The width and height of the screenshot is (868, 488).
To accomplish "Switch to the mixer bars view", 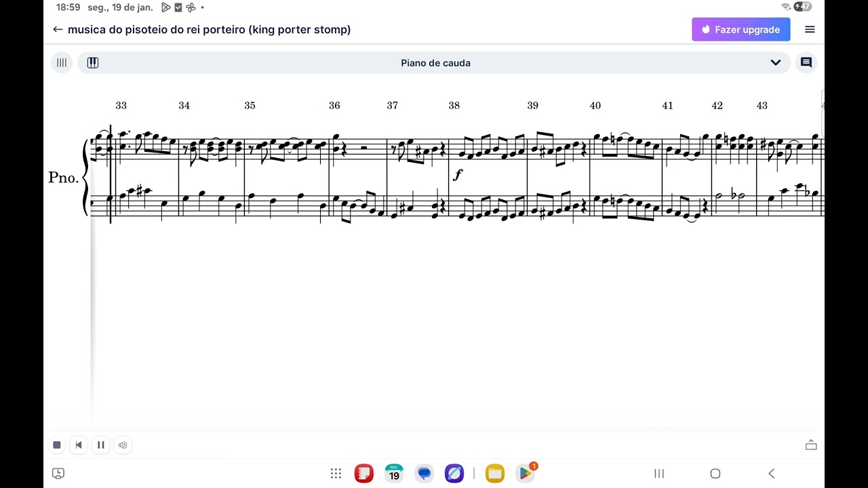I will click(62, 63).
